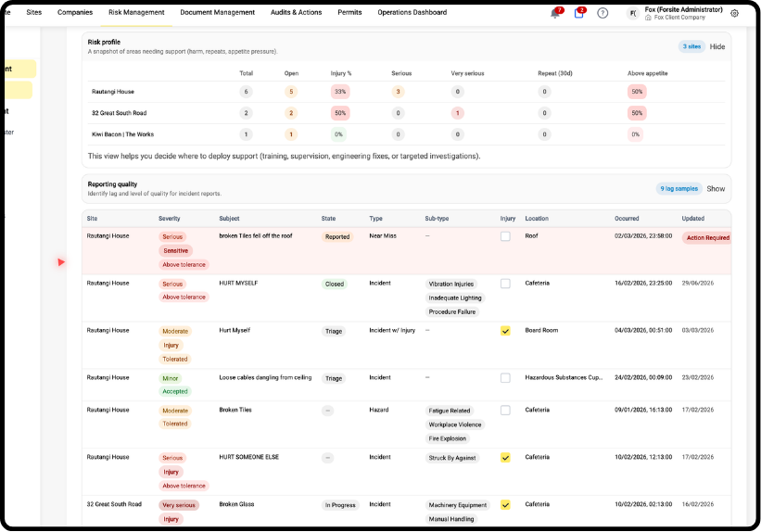Click very serious count 1 badge
Screen dimensions: 761x532
[457, 113]
